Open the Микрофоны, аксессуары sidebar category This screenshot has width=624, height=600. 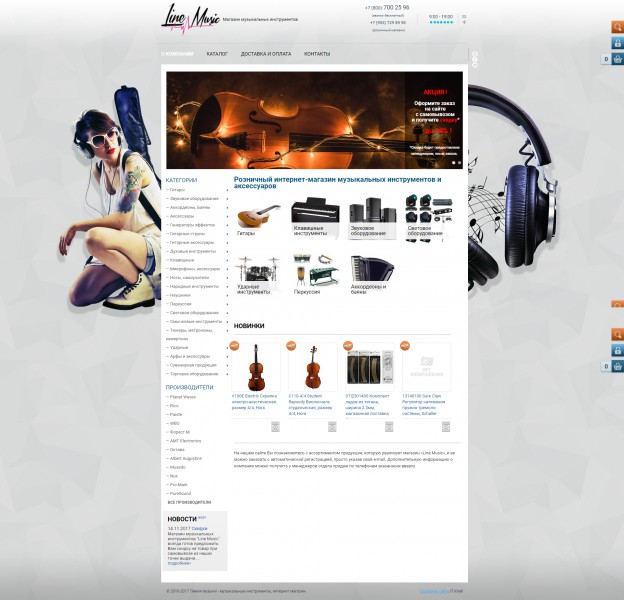pyautogui.click(x=195, y=269)
